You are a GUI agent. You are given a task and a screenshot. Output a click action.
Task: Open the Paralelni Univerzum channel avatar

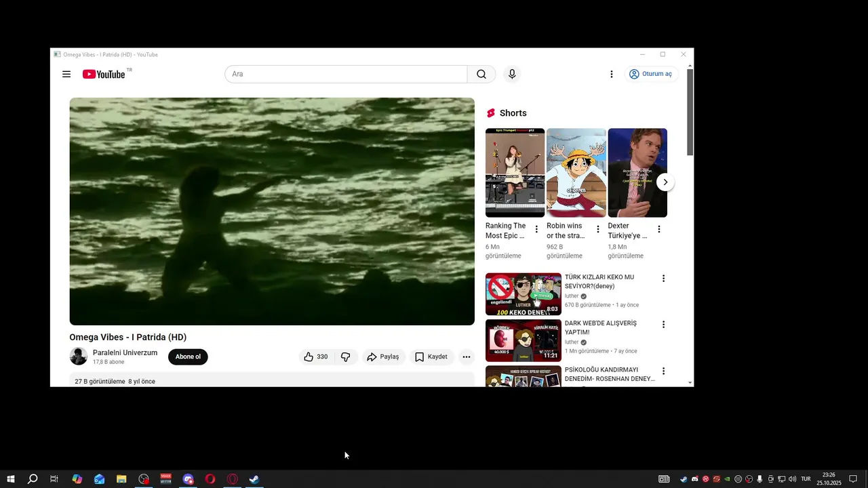tap(79, 357)
